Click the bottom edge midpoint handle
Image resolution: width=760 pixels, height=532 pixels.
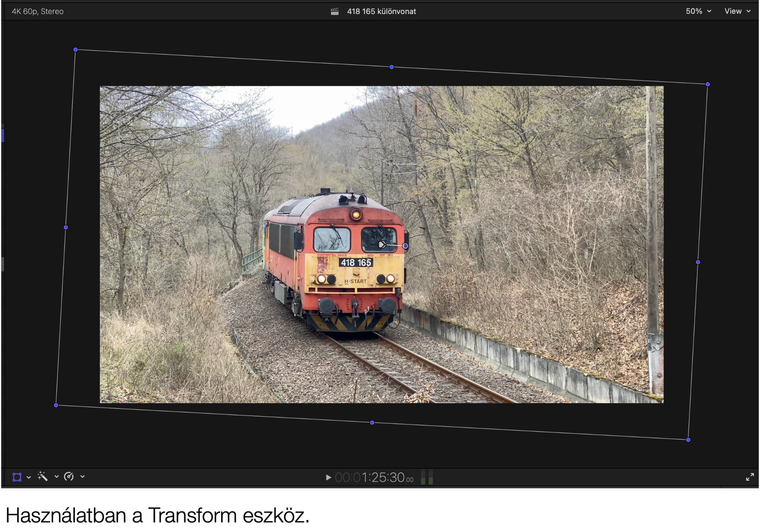point(372,423)
